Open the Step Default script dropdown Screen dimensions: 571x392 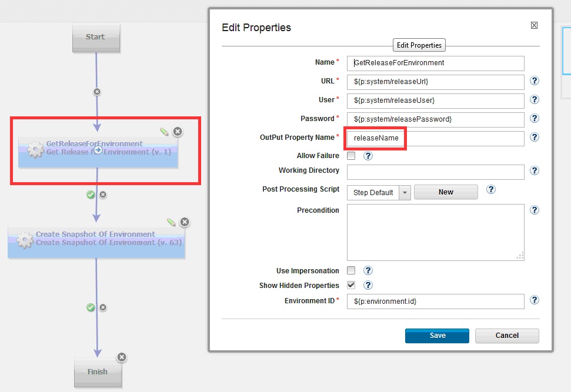404,192
